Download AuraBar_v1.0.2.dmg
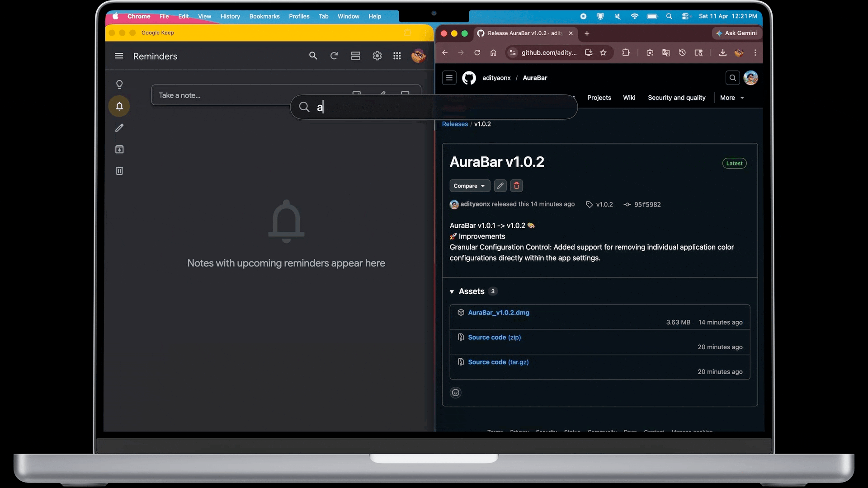868x488 pixels. (499, 313)
